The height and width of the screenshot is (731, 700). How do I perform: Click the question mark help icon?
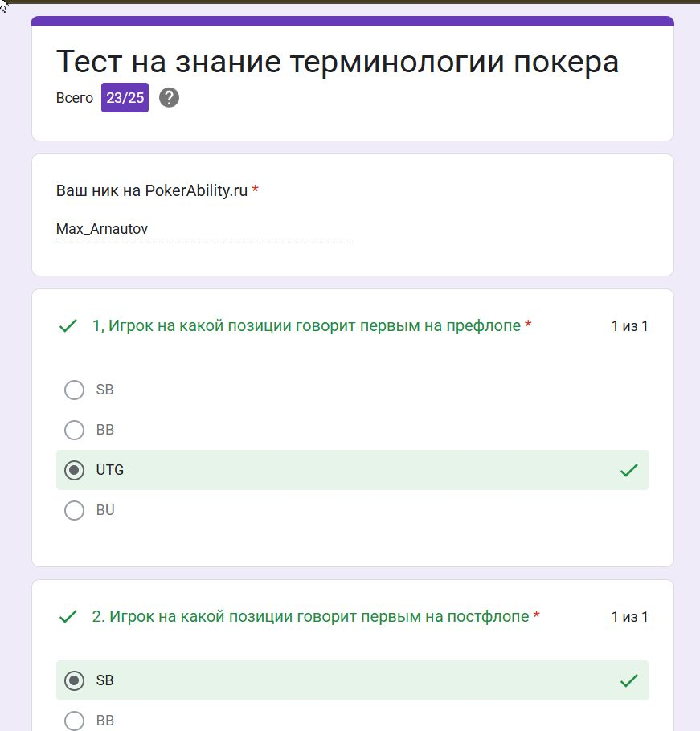pyautogui.click(x=169, y=98)
